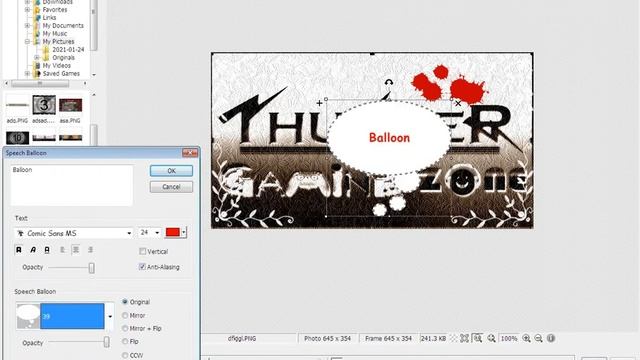Click the X delete handle on balloon
Screen dimensions: 640x360
pyautogui.click(x=458, y=104)
